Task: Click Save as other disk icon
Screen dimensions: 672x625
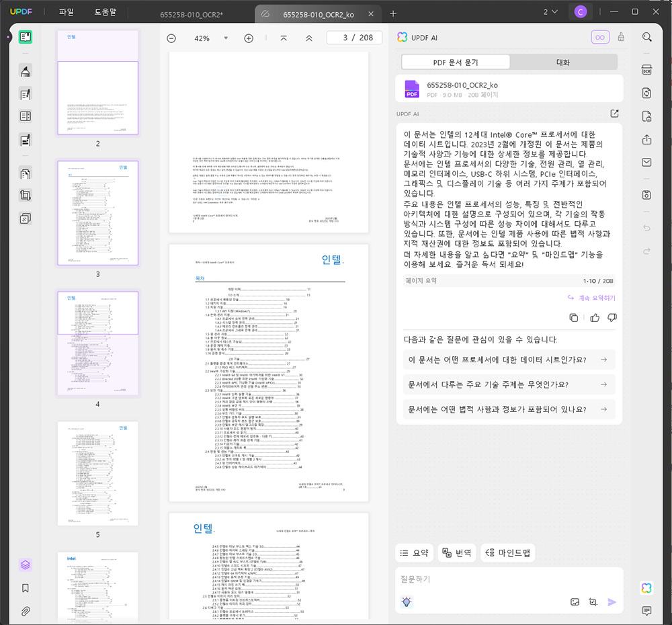Action: tap(646, 195)
